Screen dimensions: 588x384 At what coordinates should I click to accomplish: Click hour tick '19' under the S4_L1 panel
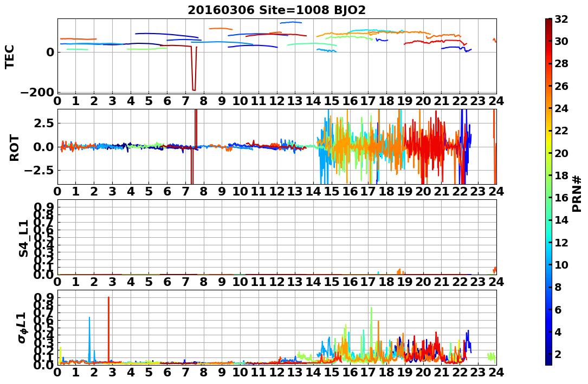405,282
